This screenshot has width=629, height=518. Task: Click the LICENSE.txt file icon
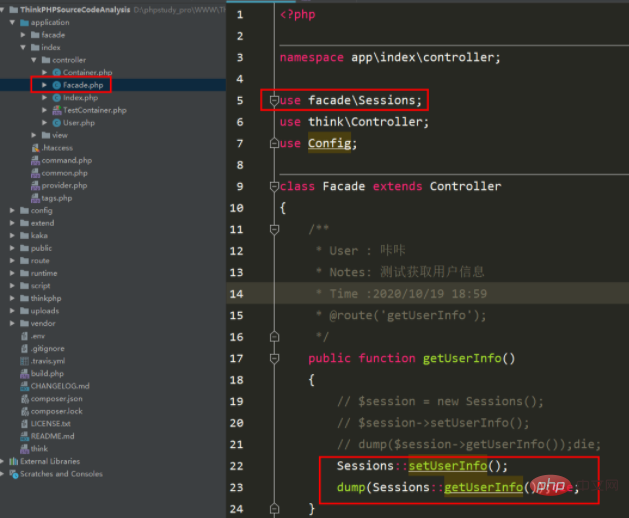tap(24, 424)
